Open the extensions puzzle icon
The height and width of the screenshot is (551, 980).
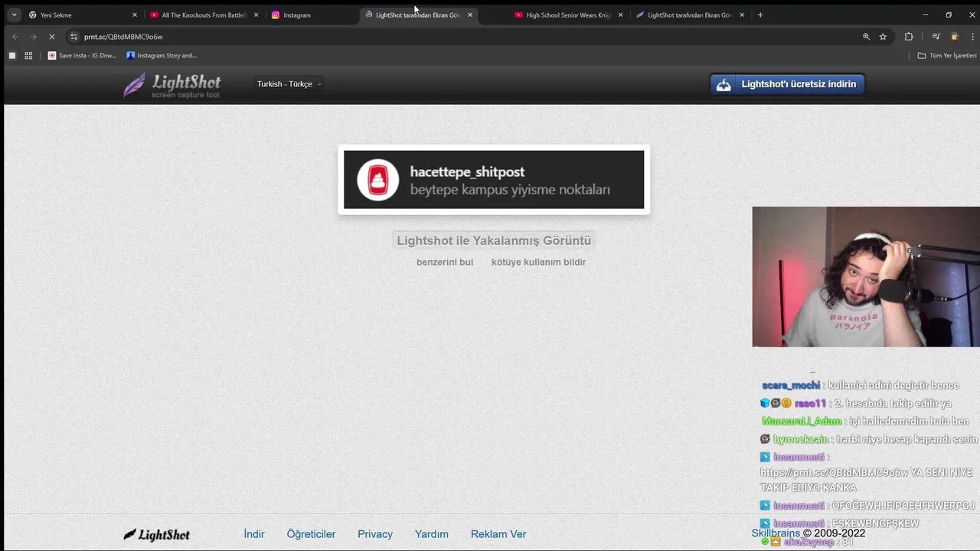[909, 37]
